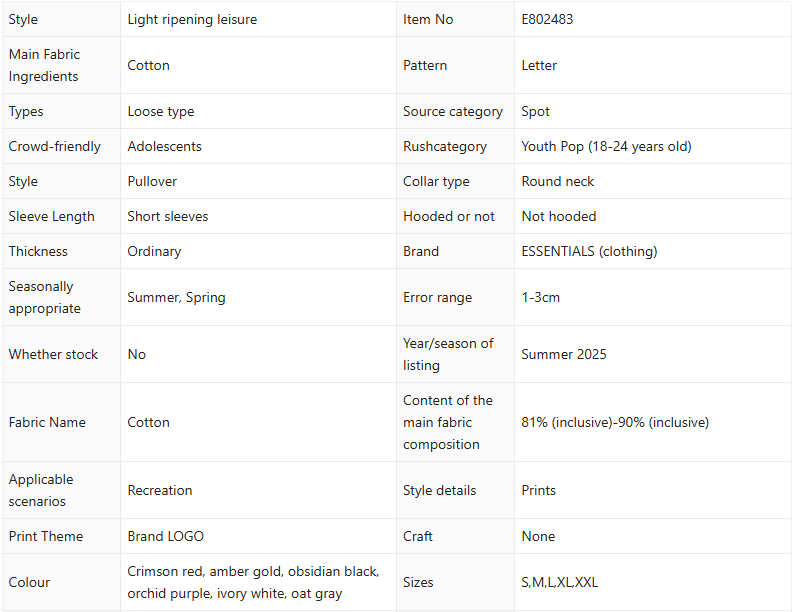Select the 'Spot' source category value

click(536, 111)
